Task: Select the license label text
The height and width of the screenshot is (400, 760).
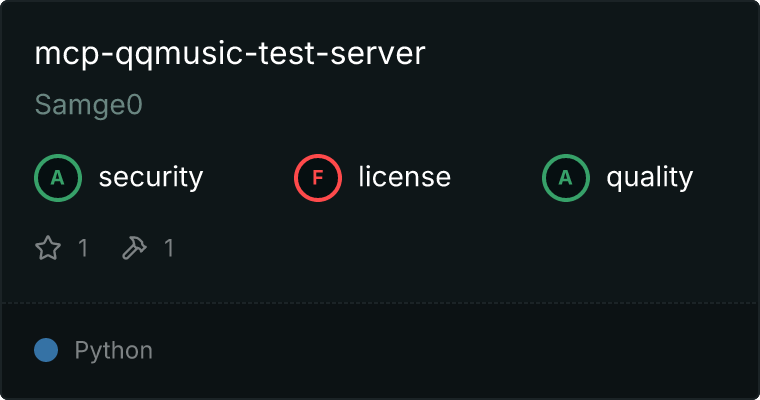Action: [x=404, y=178]
